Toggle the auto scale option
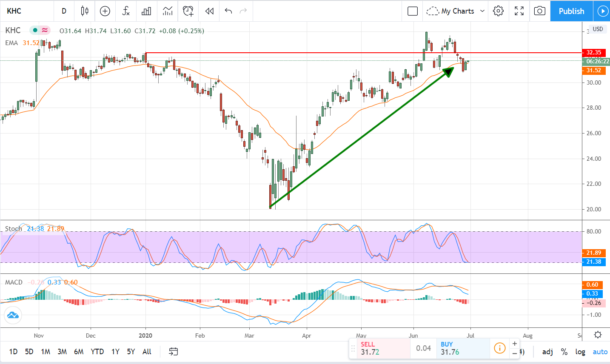This screenshot has height=364, width=610. pyautogui.click(x=600, y=352)
